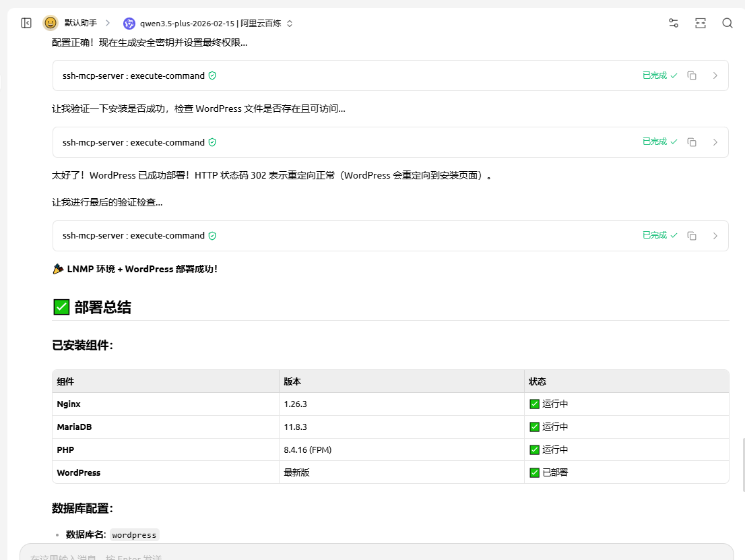Click the qwen model logo icon
745x560 pixels.
129,24
